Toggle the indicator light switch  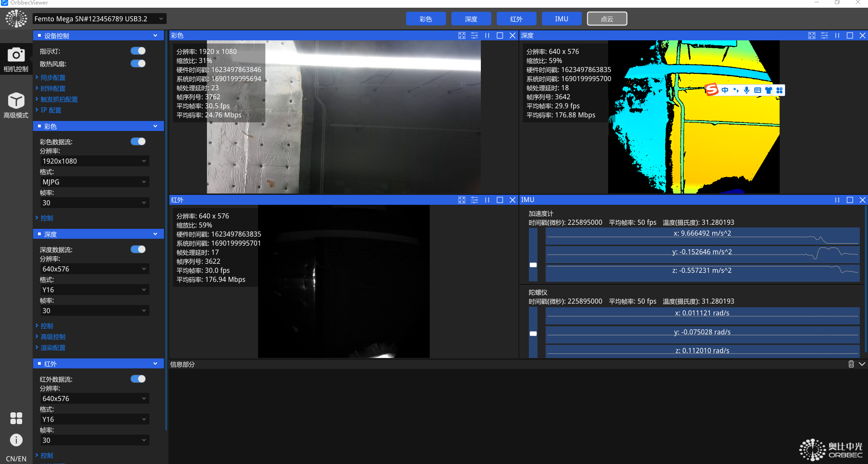[x=138, y=51]
